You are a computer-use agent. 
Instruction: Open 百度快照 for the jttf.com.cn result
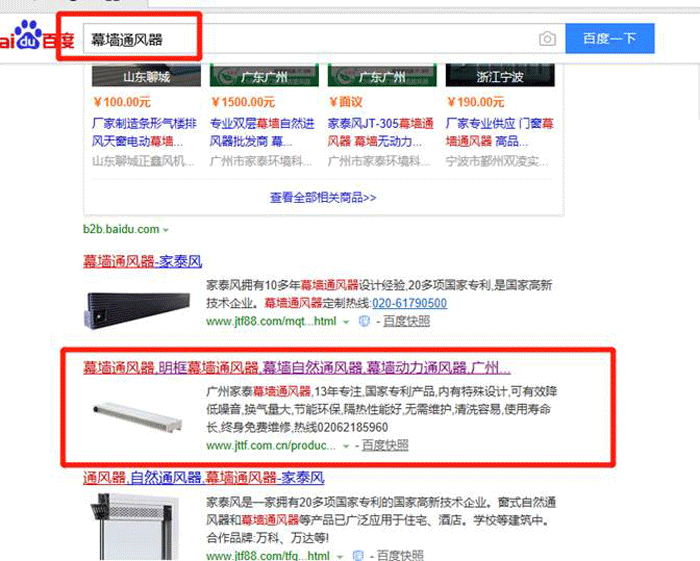coord(385,445)
